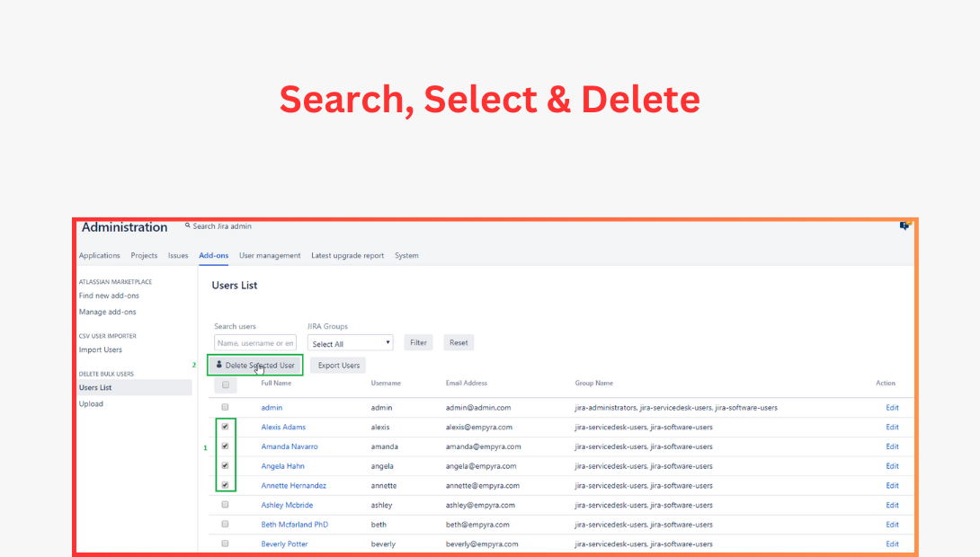Open the Angela Hahn profile link

(x=282, y=466)
